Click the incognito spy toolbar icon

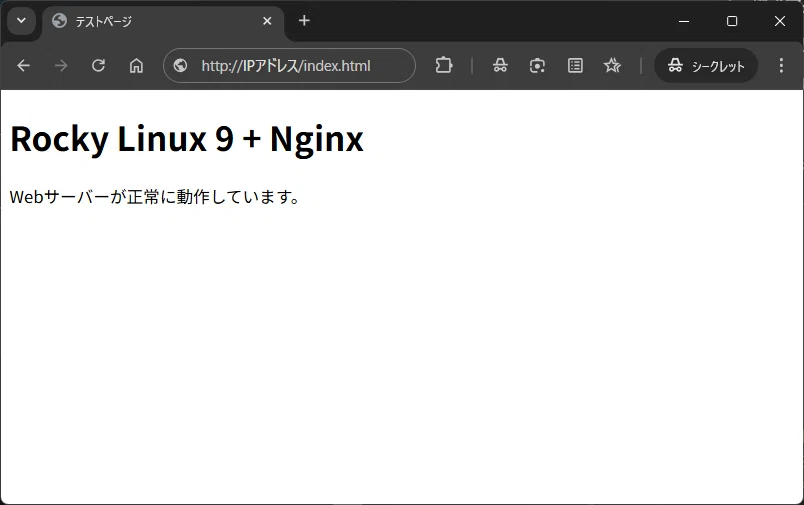click(x=500, y=66)
